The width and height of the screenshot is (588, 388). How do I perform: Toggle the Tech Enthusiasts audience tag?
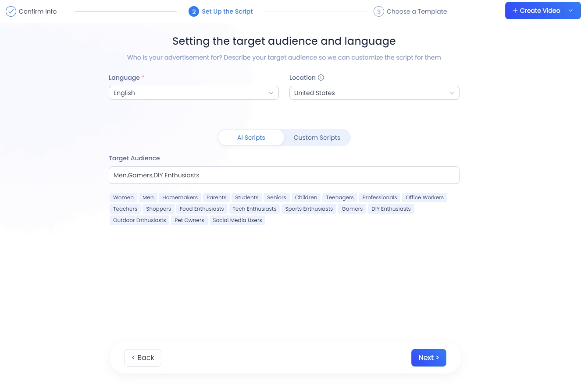tap(254, 209)
